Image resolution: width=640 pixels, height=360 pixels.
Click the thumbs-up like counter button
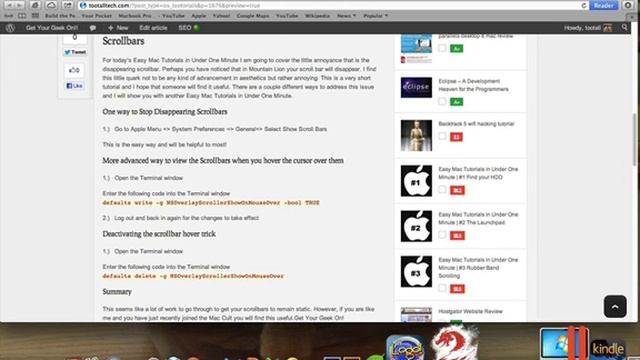(74, 70)
